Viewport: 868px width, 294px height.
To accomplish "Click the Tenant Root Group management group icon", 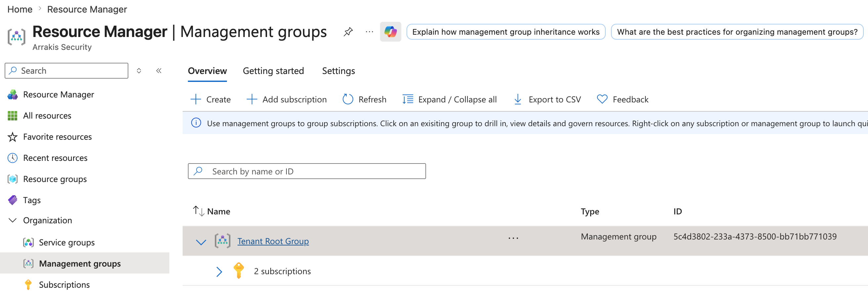I will point(222,241).
